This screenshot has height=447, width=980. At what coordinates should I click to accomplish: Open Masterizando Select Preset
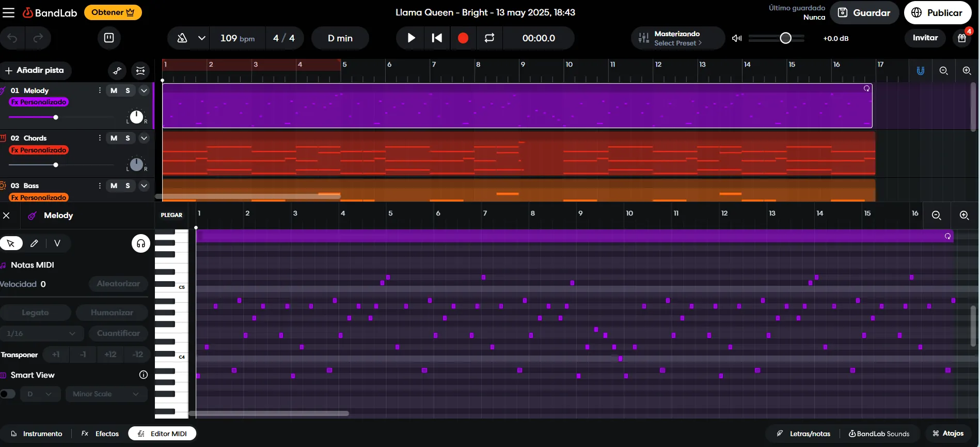[x=677, y=38]
